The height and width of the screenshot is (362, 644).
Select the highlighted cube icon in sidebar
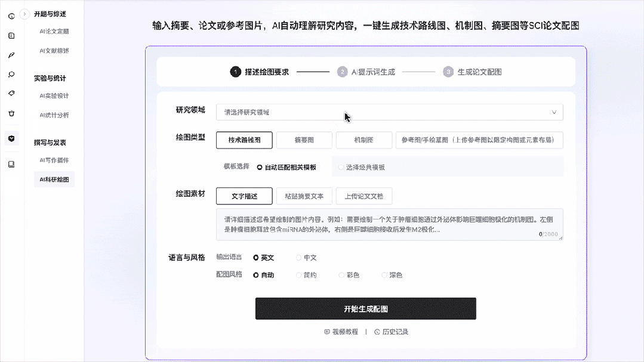pyautogui.click(x=11, y=139)
